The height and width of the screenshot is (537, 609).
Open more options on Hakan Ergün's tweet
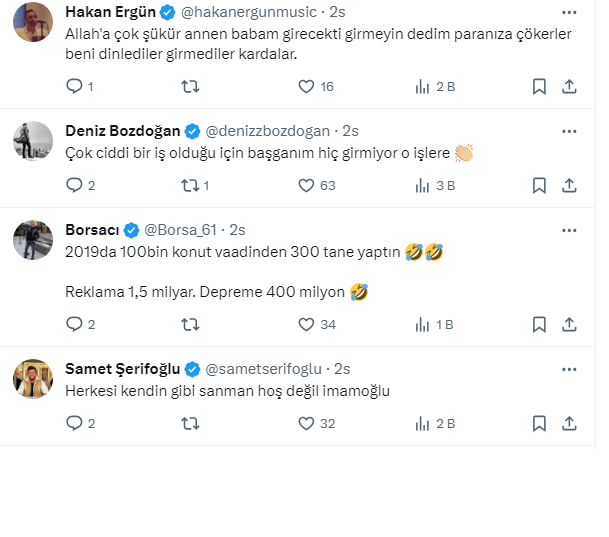(569, 13)
